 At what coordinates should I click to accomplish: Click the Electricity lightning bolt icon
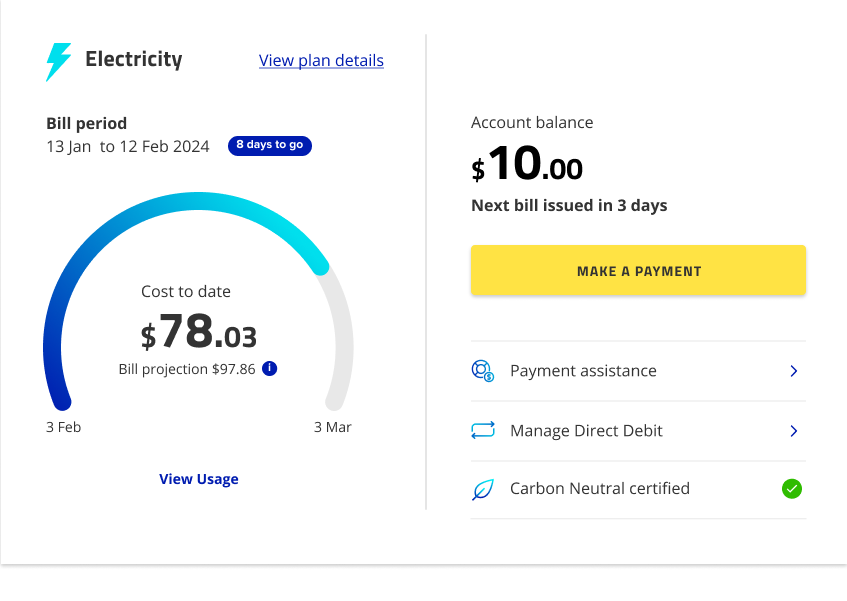59,61
